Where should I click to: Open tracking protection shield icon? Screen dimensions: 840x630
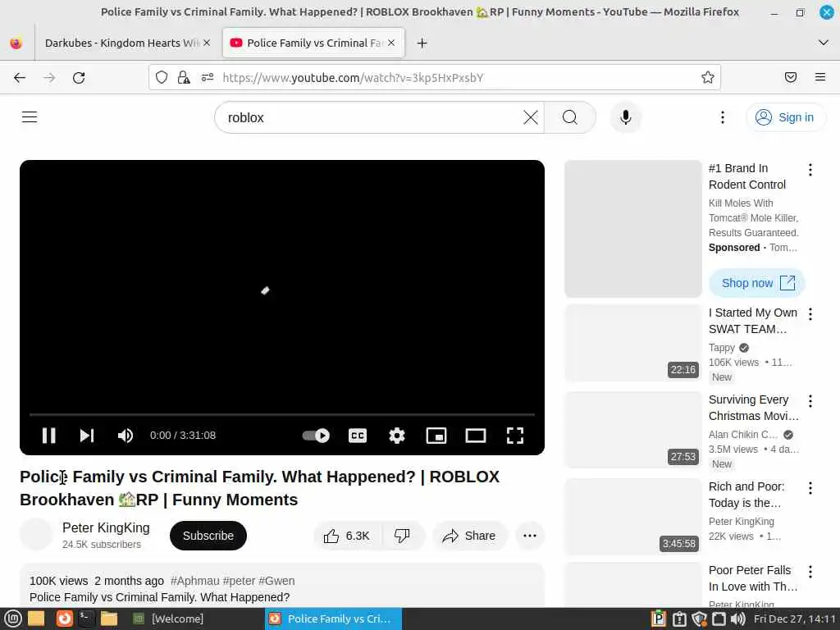point(162,78)
